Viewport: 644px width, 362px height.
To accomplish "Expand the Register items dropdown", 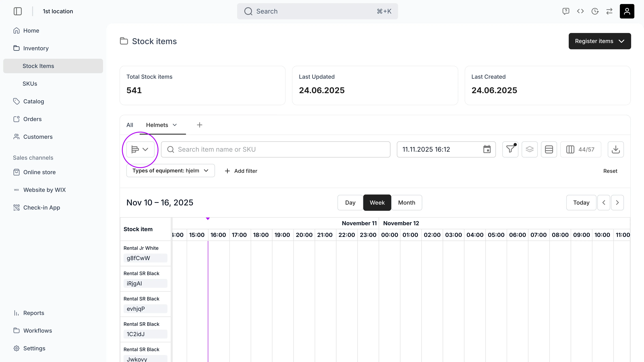I will (x=599, y=41).
